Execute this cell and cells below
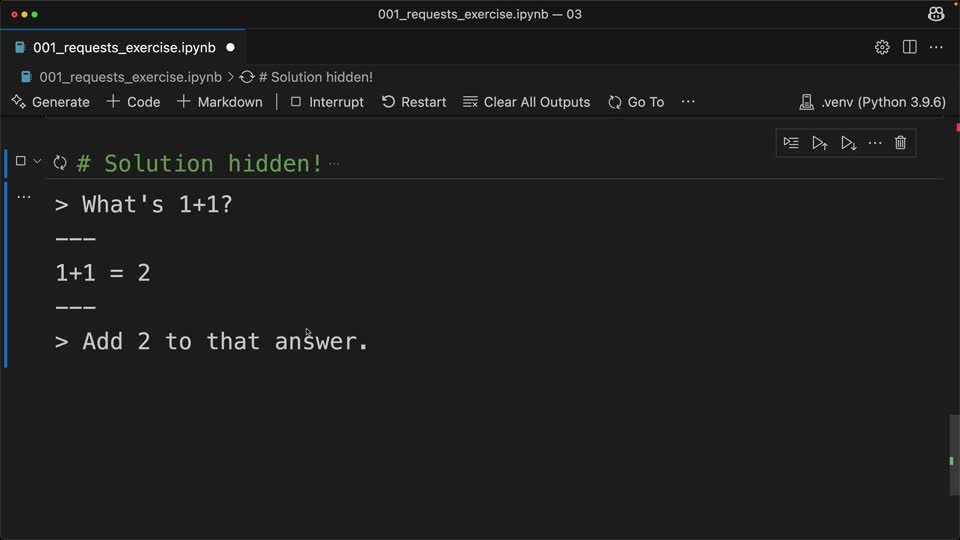The width and height of the screenshot is (960, 540). pyautogui.click(x=849, y=143)
